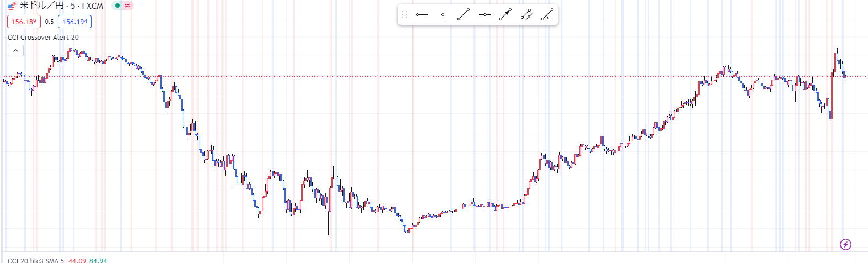Select the Trend Angle drawing tool
This screenshot has height=263, width=868.
click(547, 15)
